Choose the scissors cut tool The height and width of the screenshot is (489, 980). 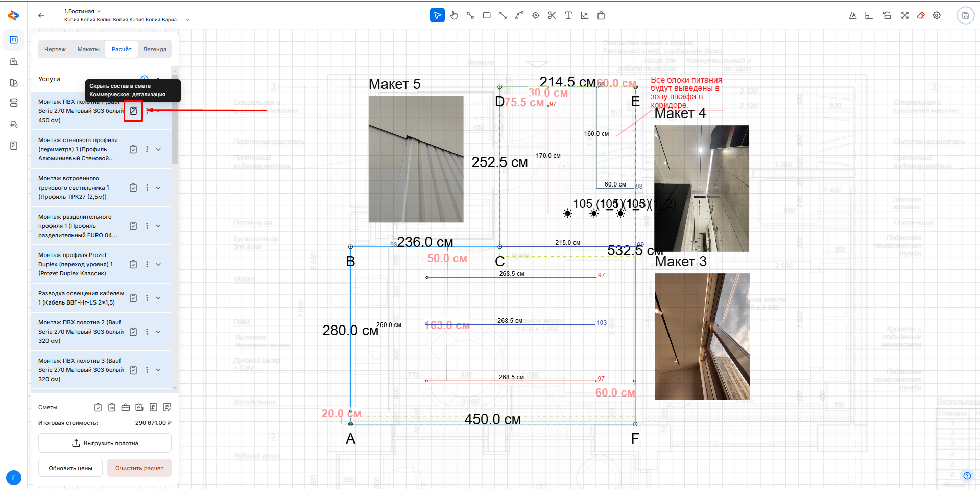click(552, 16)
